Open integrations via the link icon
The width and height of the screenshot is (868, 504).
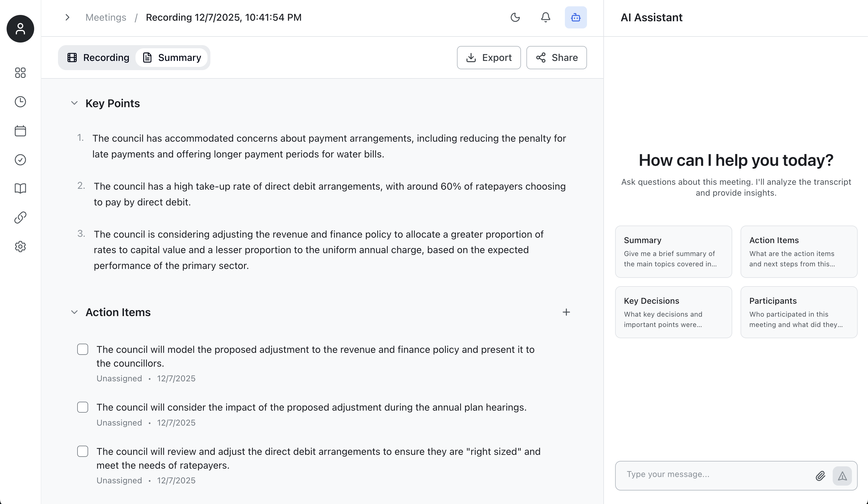pyautogui.click(x=20, y=217)
